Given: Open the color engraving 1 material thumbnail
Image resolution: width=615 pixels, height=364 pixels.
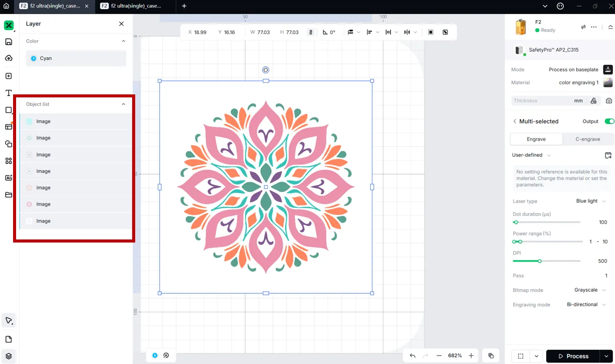Looking at the screenshot, I should coord(608,82).
